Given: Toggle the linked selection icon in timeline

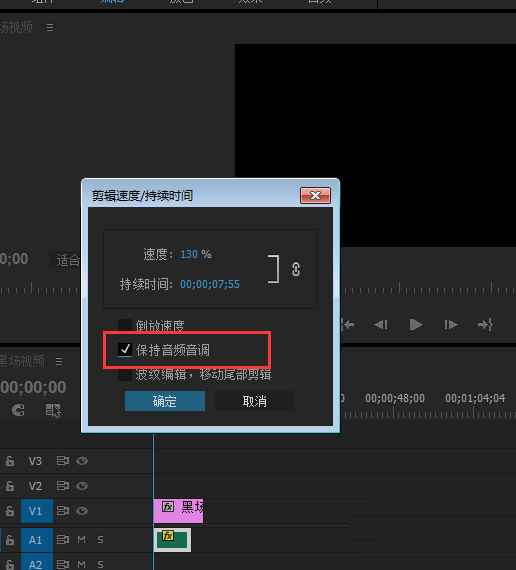Looking at the screenshot, I should [53, 410].
